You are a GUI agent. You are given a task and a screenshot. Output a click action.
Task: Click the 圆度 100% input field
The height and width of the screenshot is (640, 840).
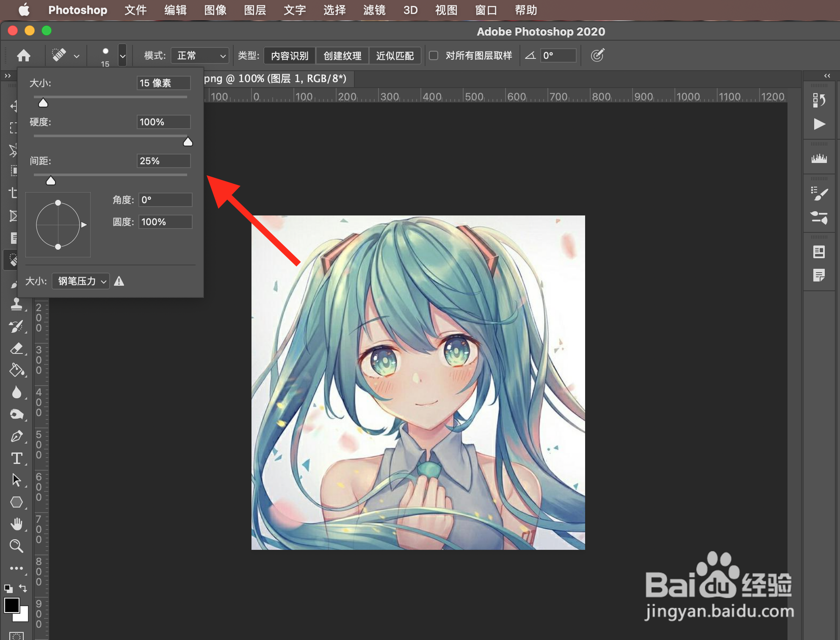point(165,222)
